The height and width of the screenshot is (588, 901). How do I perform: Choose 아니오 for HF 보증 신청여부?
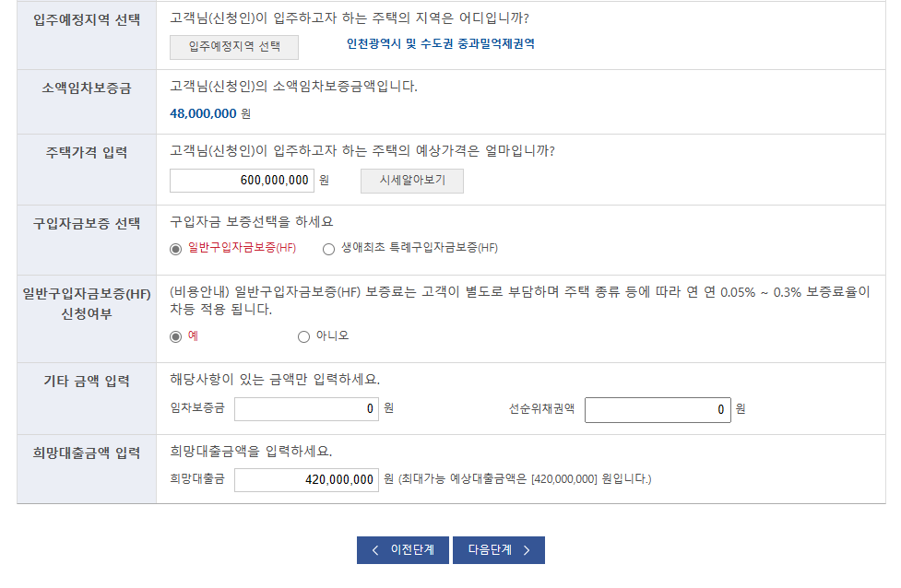point(304,335)
